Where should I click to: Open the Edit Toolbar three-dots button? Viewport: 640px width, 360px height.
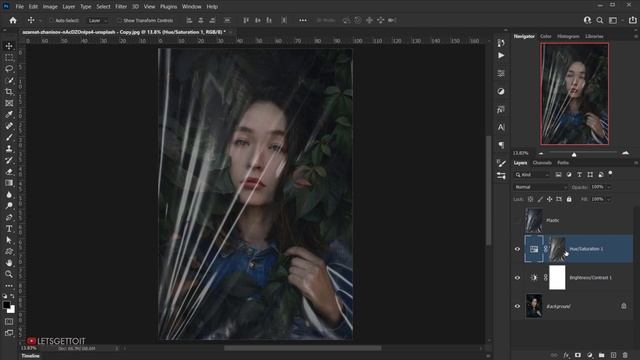point(9,285)
